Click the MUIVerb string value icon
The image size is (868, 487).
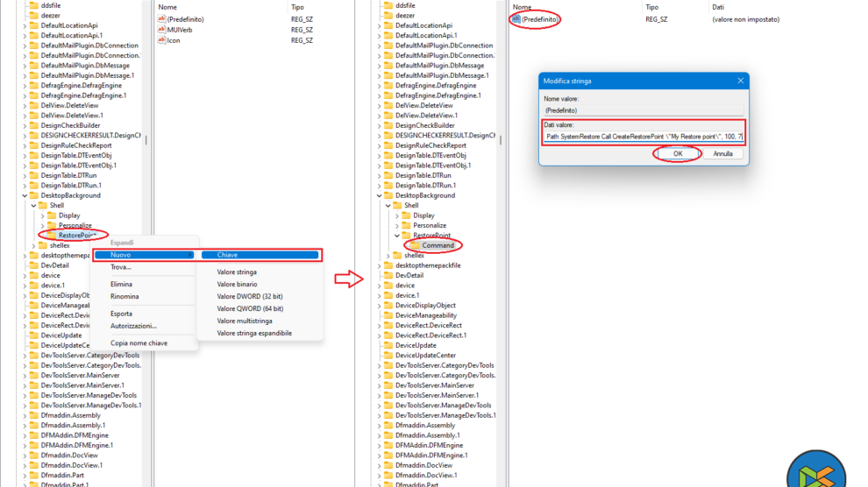[161, 29]
